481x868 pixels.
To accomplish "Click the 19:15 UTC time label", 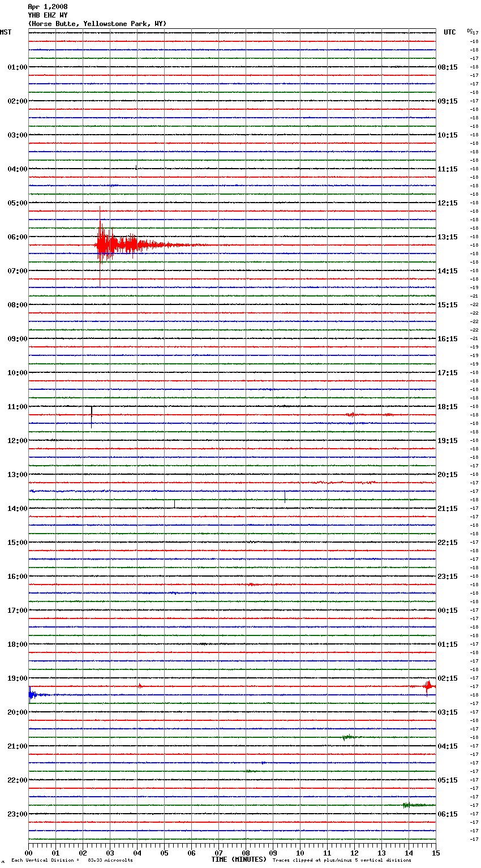I will click(x=448, y=441).
